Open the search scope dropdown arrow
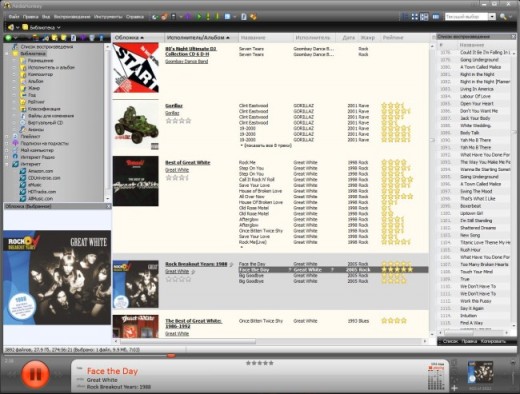Viewport: 520px width, 394px height. click(x=492, y=17)
